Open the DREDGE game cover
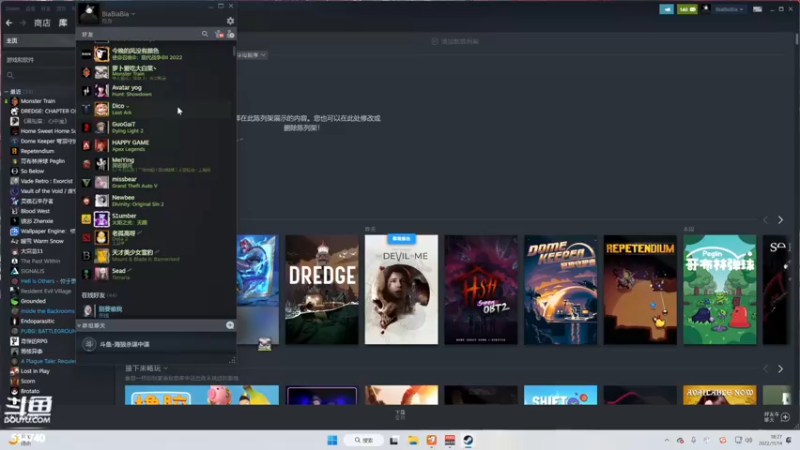 pyautogui.click(x=322, y=289)
